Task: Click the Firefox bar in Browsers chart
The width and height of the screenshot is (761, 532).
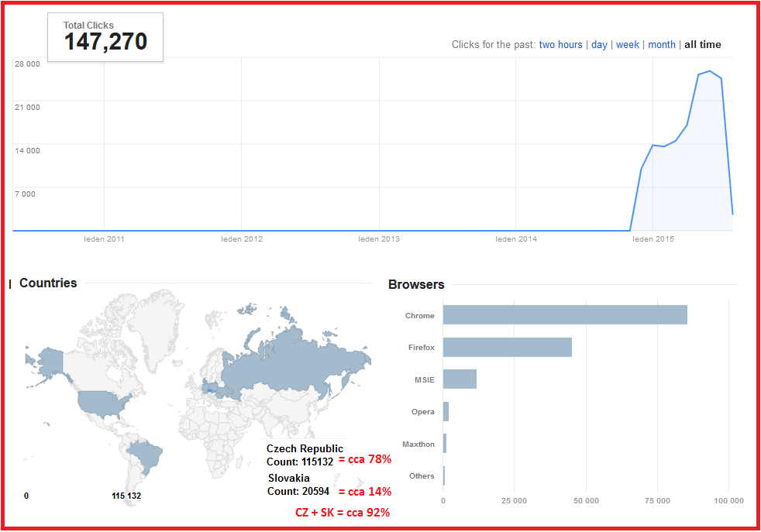Action: coord(508,347)
